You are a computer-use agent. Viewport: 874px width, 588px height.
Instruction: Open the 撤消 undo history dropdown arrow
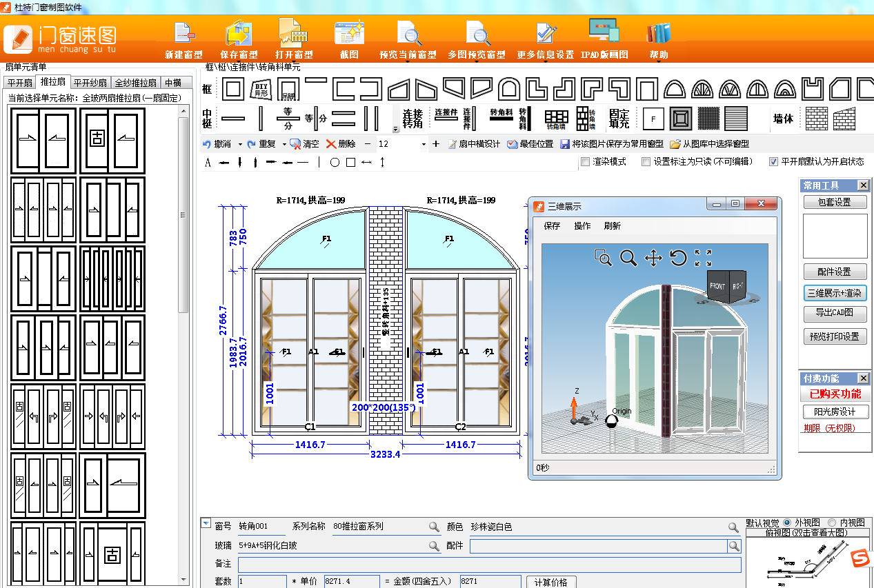239,144
